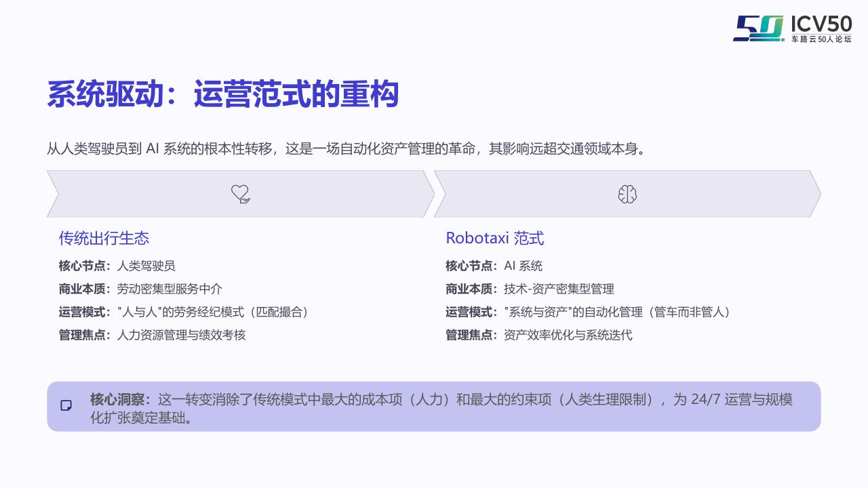Click the brain icon in right arrow banner
Screen dimensions: 868x488
627,195
